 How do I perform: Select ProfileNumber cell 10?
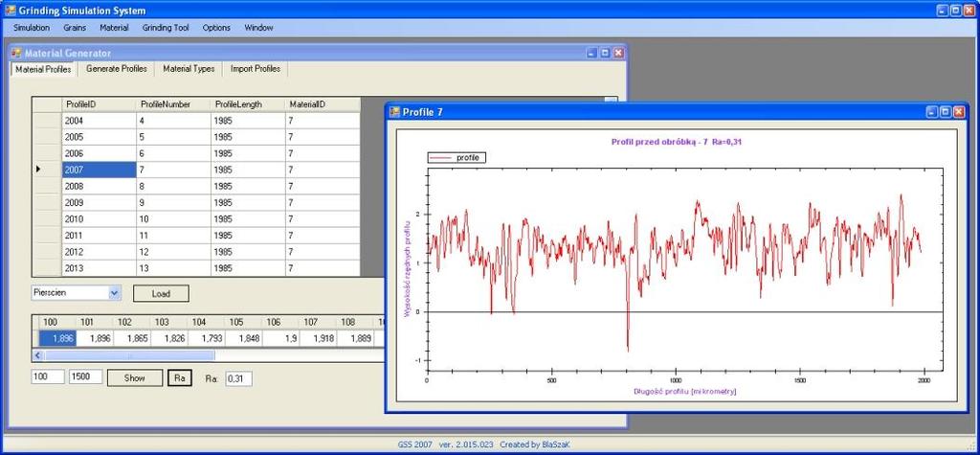(x=174, y=219)
